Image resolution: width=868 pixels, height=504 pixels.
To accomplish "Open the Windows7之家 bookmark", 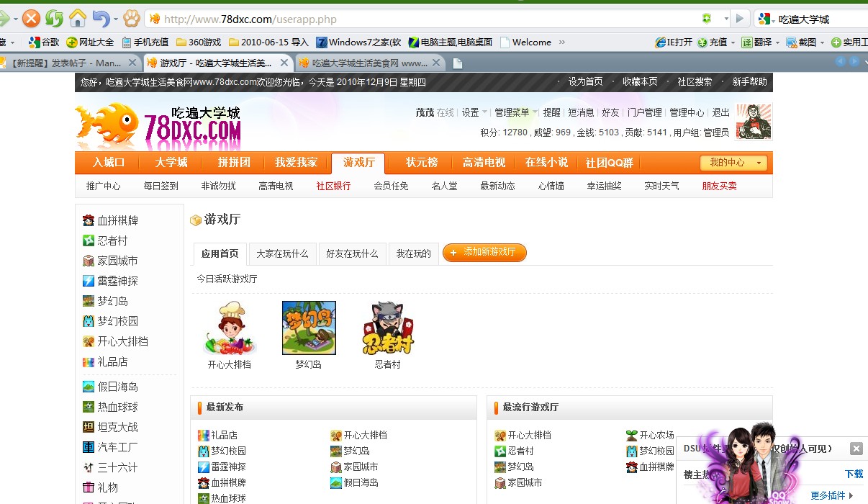I will click(359, 42).
